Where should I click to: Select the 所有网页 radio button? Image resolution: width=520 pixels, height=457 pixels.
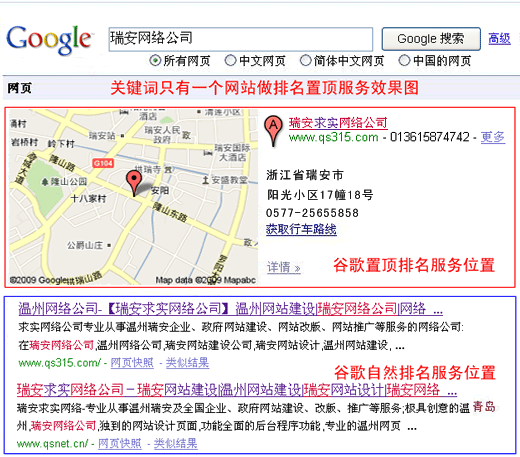tap(155, 61)
